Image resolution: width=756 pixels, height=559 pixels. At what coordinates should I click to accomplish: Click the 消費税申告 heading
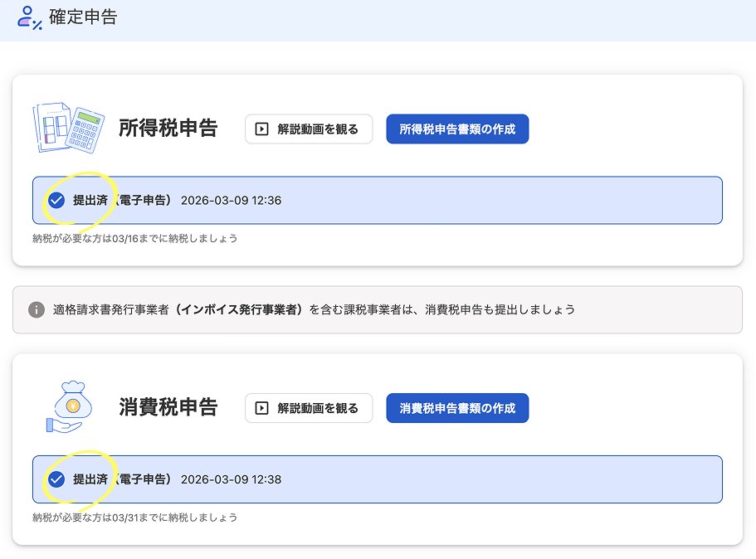[168, 407]
